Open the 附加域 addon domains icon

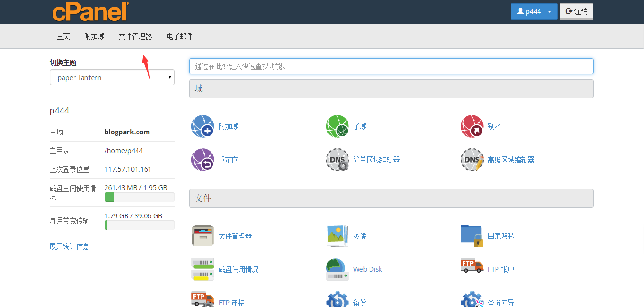click(x=203, y=126)
